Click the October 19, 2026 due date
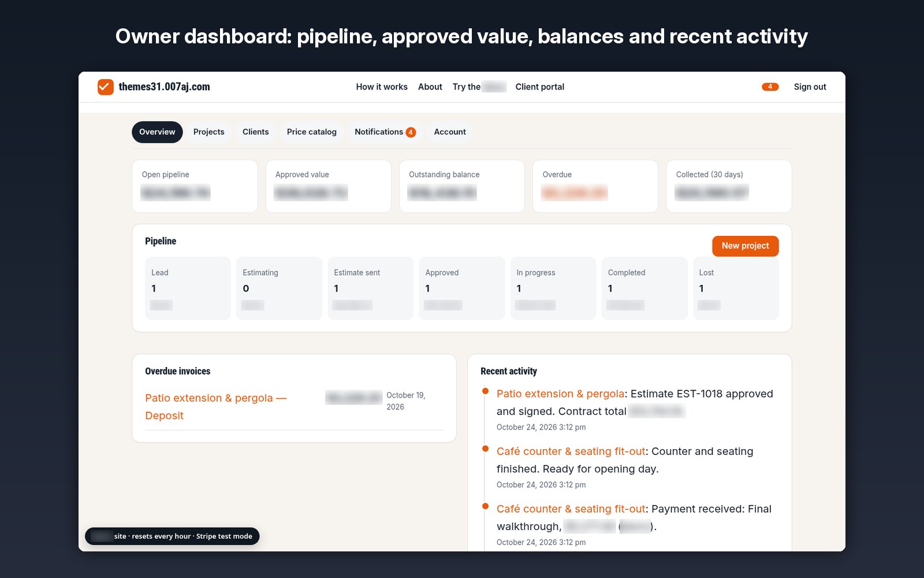 click(x=406, y=401)
